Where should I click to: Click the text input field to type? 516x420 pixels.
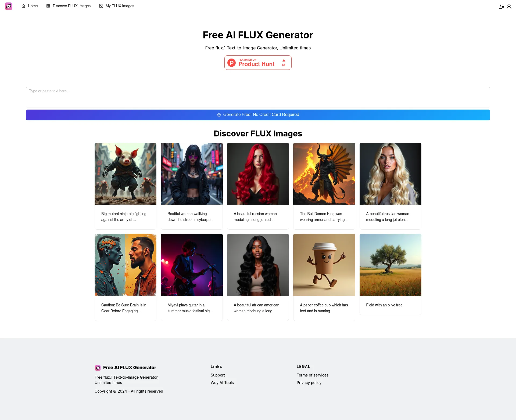tap(258, 97)
